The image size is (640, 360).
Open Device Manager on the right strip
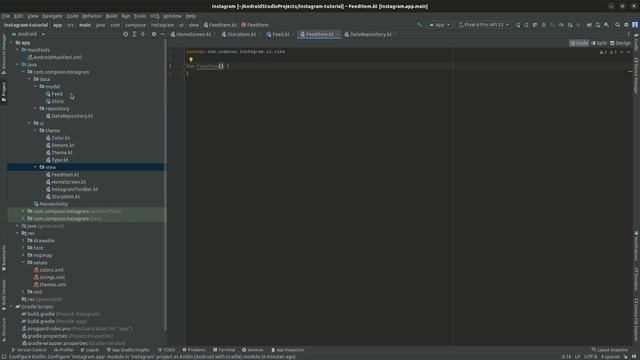[x=636, y=76]
